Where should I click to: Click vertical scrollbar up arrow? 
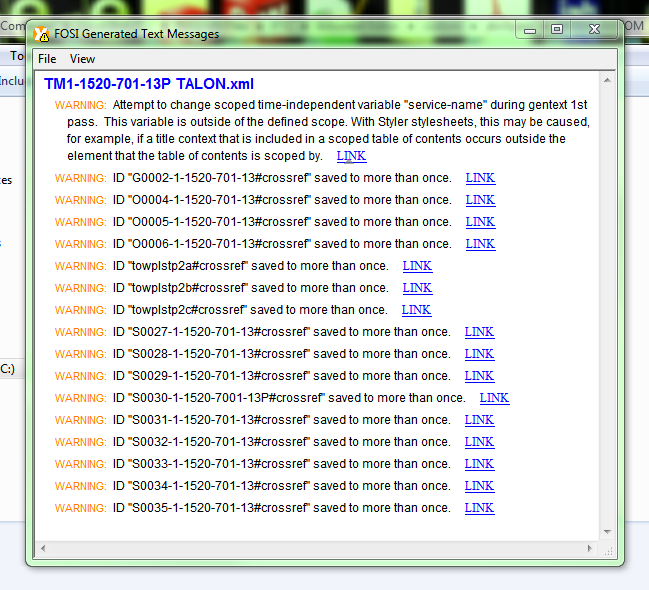(607, 80)
